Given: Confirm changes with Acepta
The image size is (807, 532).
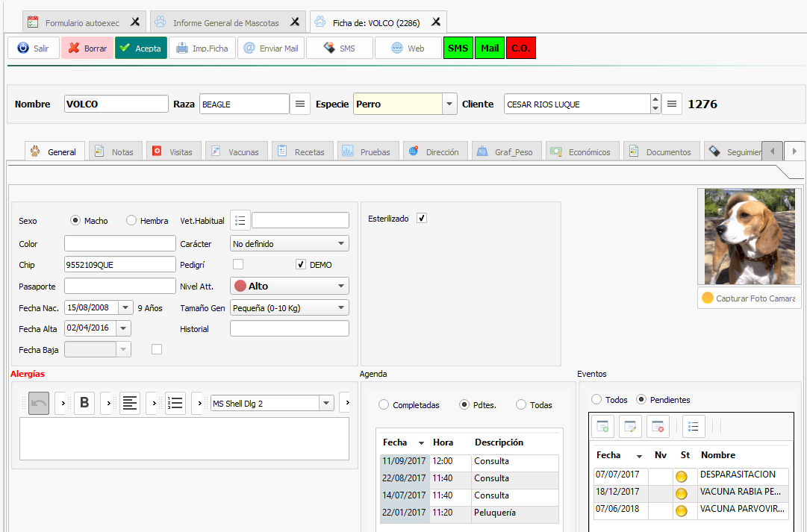Looking at the screenshot, I should tap(141, 48).
